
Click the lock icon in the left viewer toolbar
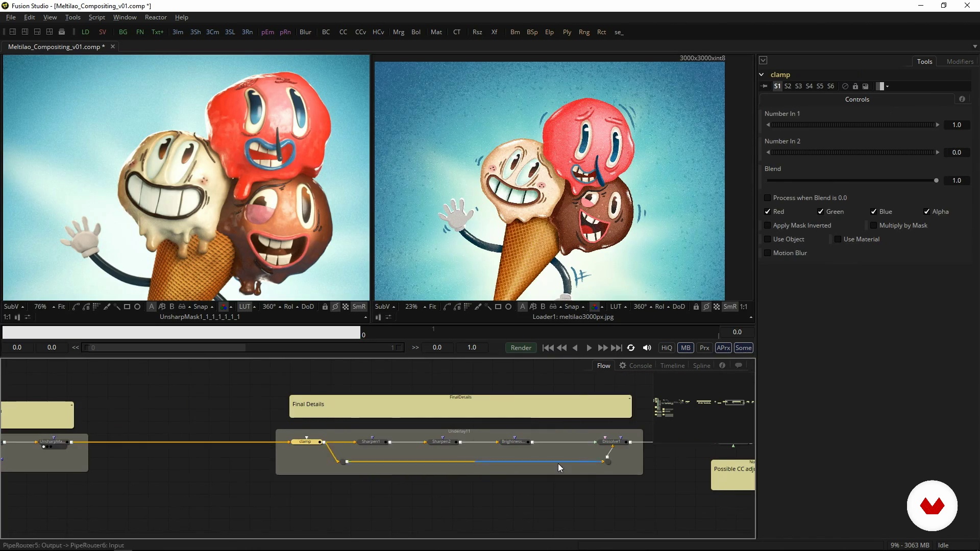(x=325, y=307)
